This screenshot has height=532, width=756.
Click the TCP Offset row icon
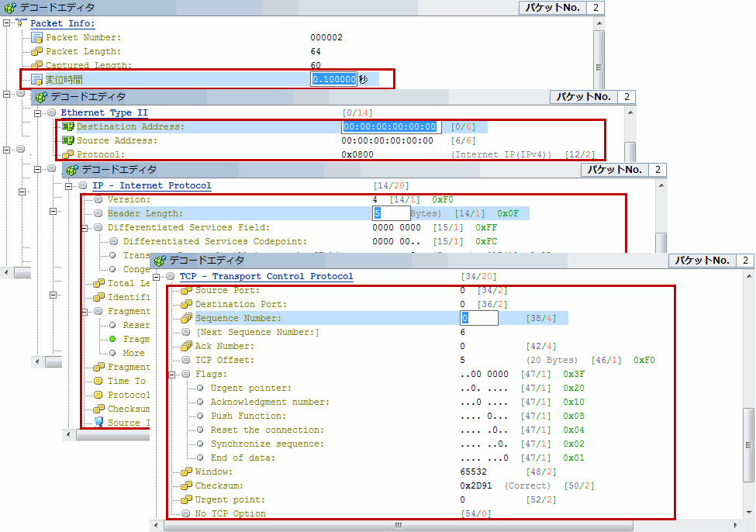186,361
